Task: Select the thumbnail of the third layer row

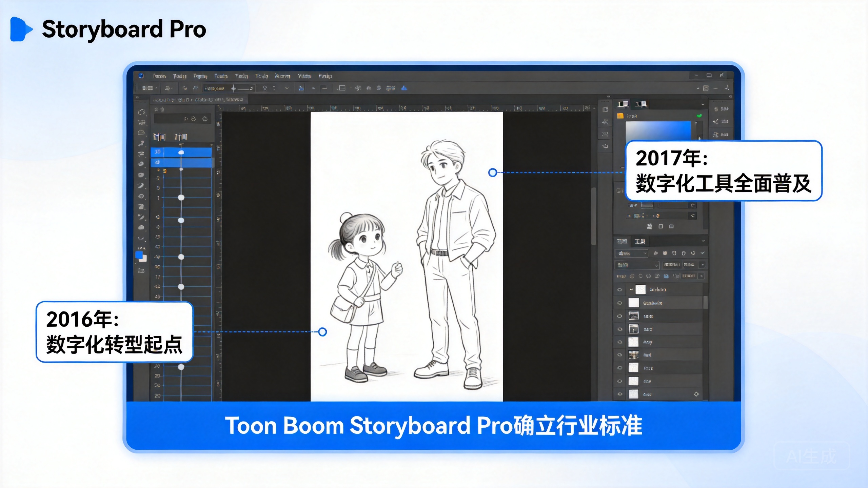Action: pos(633,316)
